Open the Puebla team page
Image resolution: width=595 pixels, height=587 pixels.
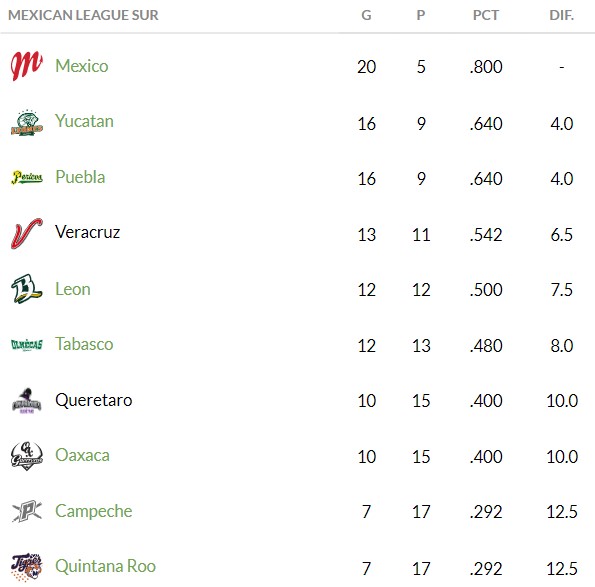80,177
